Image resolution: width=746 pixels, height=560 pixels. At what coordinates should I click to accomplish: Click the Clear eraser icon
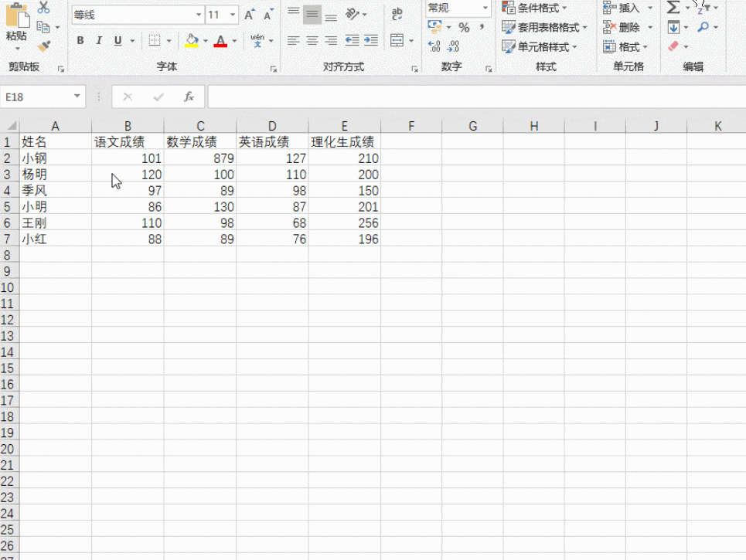coord(673,46)
